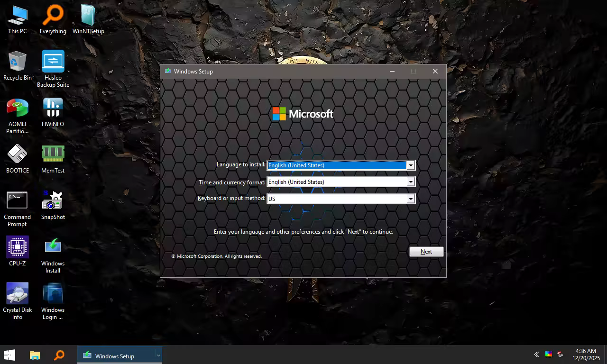Launch Crystal Disk Info icon
Viewport: 607px width, 364px height.
click(18, 293)
